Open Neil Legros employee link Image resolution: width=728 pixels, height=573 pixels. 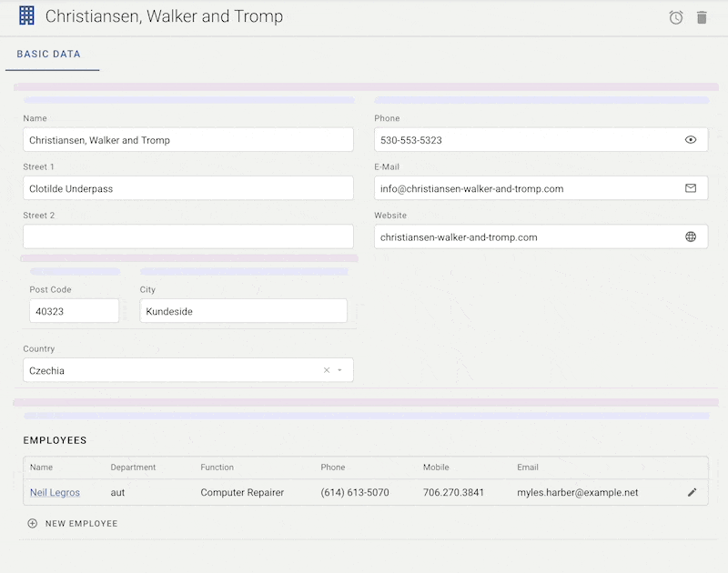point(55,493)
